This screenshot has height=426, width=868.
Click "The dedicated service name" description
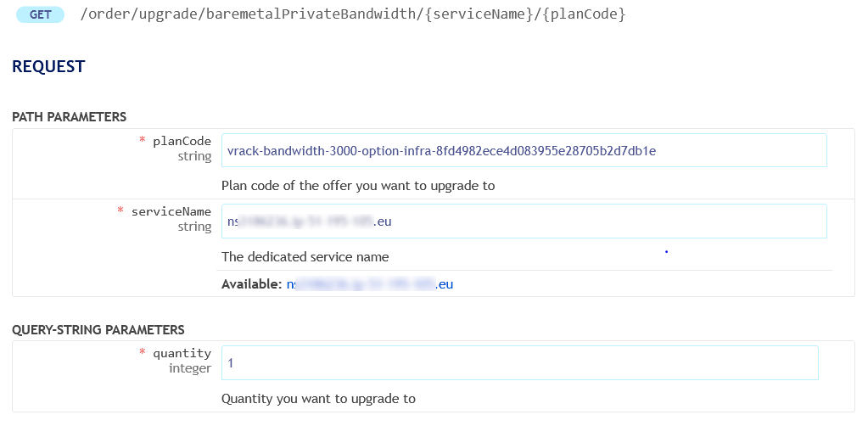[x=305, y=256]
